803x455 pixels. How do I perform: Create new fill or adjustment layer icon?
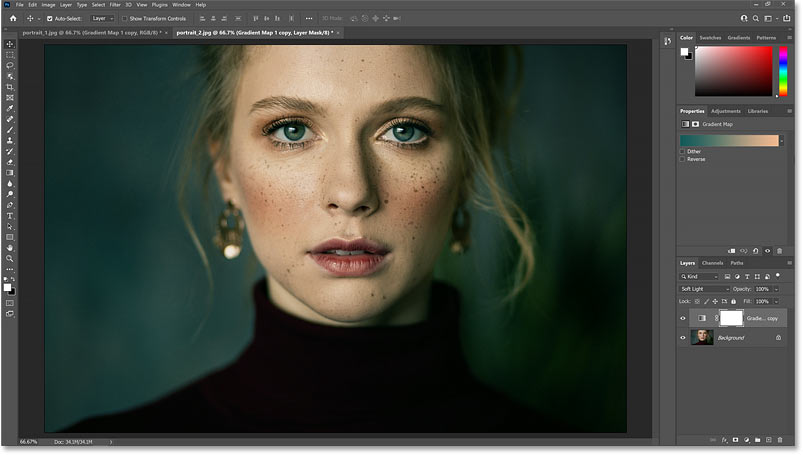[x=747, y=440]
